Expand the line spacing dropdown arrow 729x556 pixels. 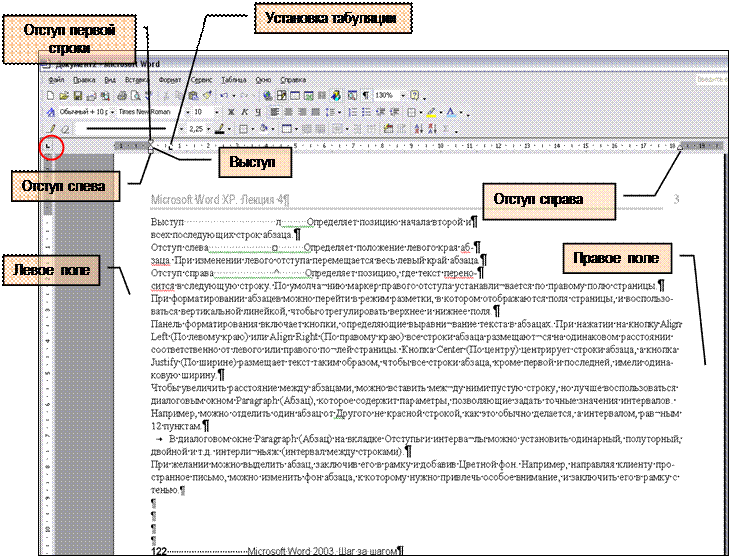click(x=339, y=113)
